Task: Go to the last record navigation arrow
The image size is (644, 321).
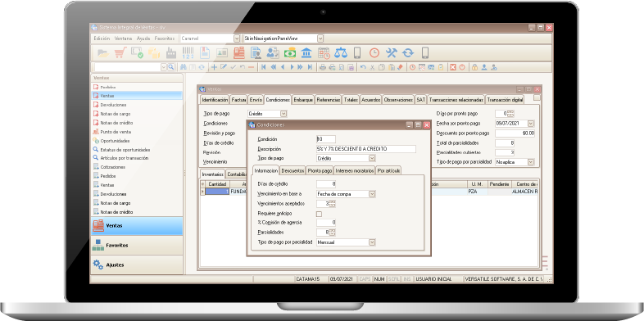Action: click(x=310, y=67)
